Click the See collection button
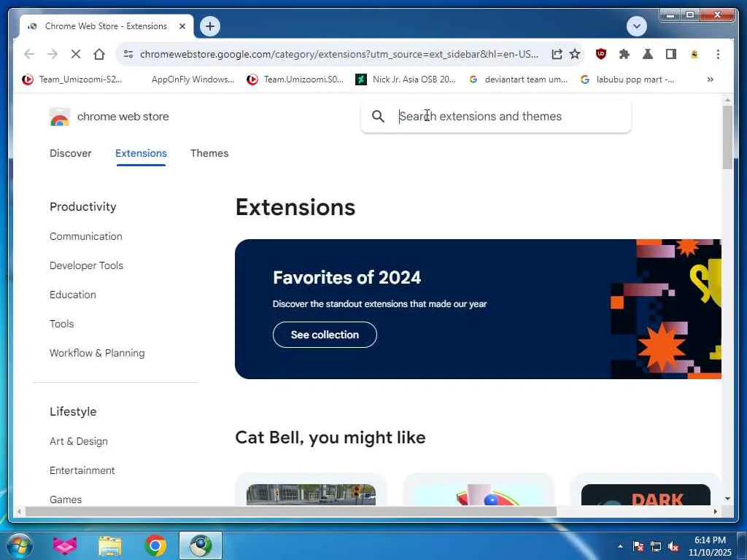The height and width of the screenshot is (560, 747). click(x=325, y=335)
